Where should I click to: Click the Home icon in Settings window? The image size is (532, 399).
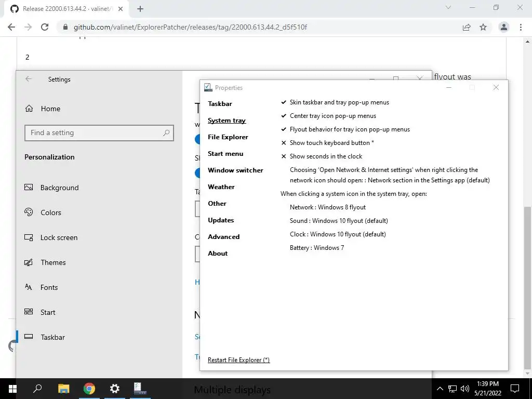point(29,109)
